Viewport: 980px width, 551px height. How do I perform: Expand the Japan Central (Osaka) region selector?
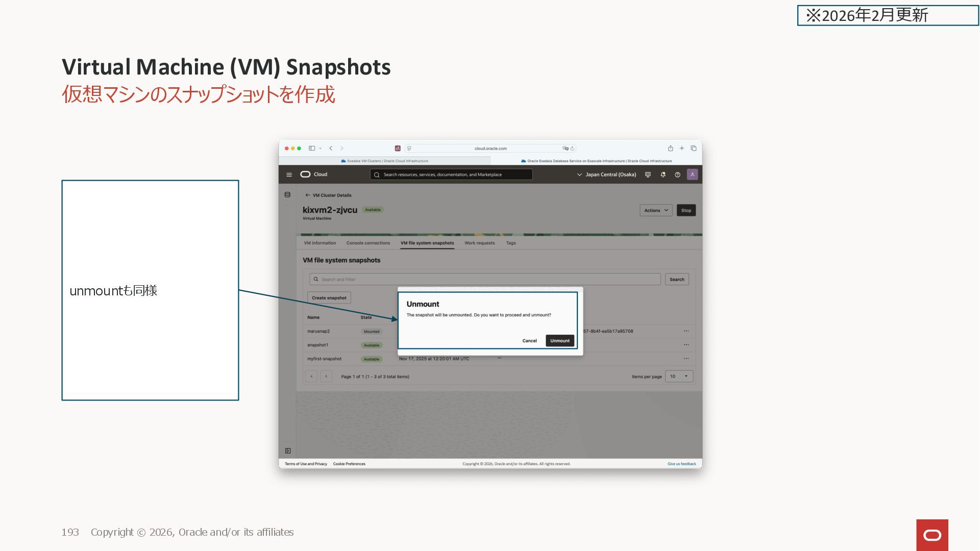[606, 174]
